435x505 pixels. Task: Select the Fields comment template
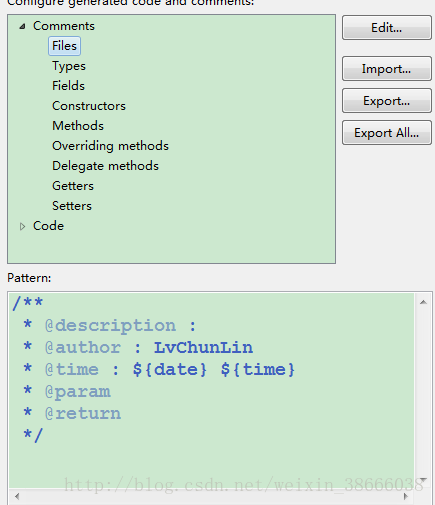point(68,86)
